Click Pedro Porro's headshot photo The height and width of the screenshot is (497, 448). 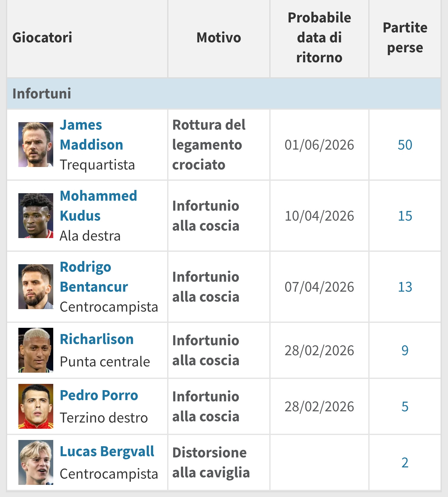point(36,406)
